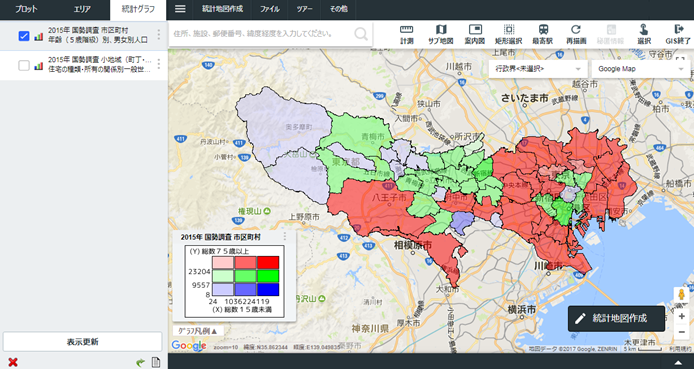694x369 pixels.
Task: Click the (Y) 総数75歳以上 legend label
Action: tap(219, 251)
